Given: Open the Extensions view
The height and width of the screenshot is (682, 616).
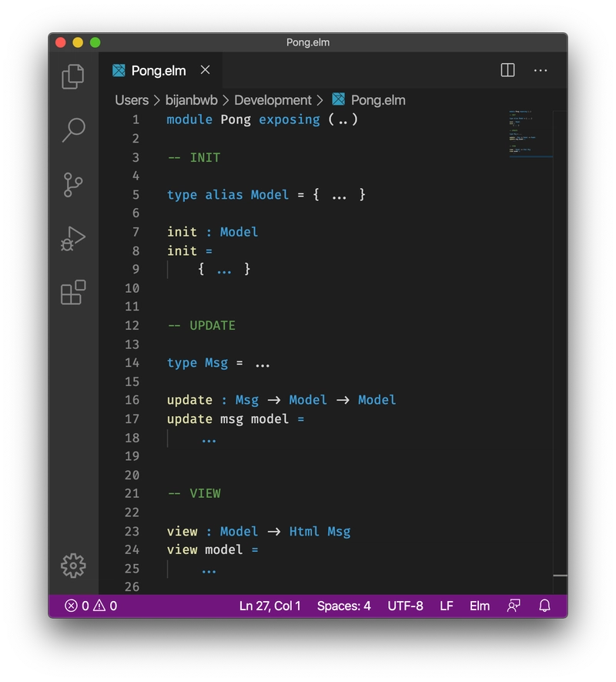Looking at the screenshot, I should click(x=73, y=293).
